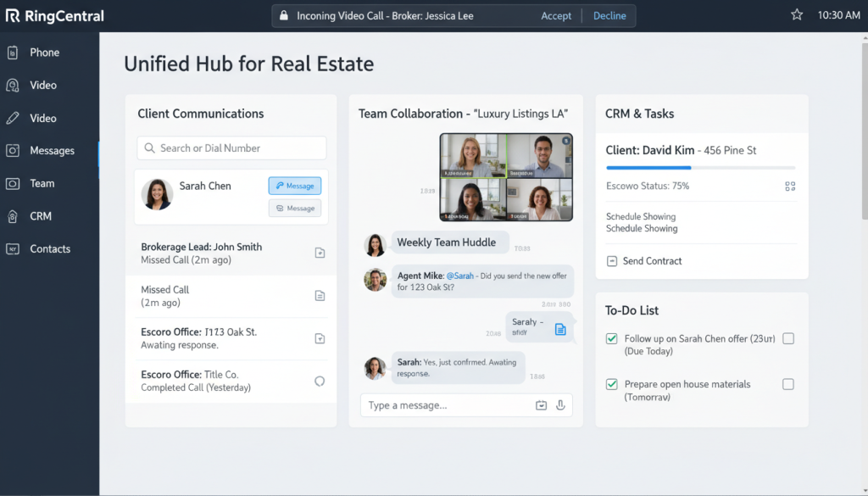This screenshot has width=868, height=496.
Task: Click the 10:30 AM clock
Action: (x=838, y=15)
